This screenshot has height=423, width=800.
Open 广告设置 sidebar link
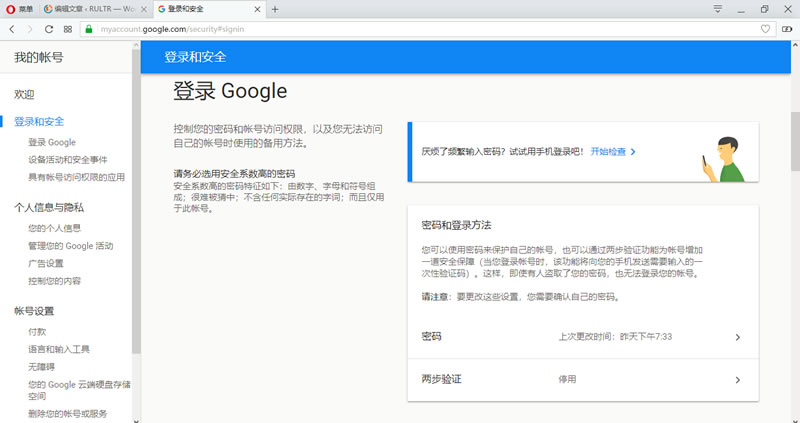(x=46, y=263)
